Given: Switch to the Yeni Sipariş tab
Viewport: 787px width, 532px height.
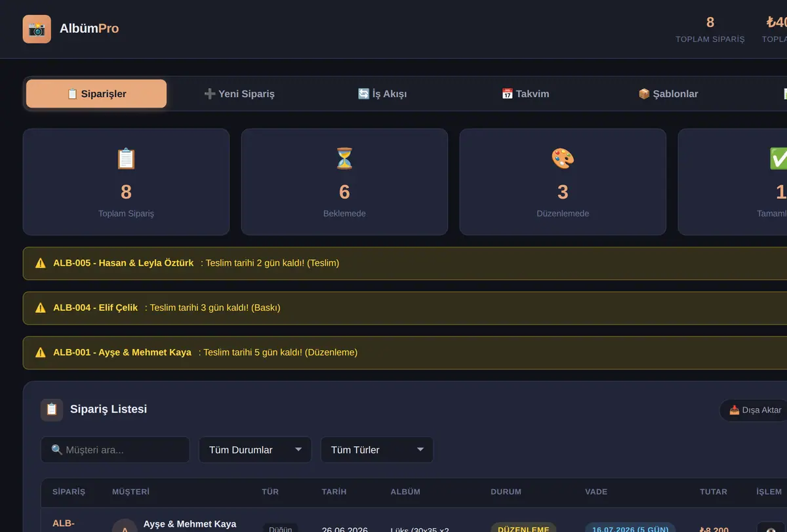Looking at the screenshot, I should (239, 94).
